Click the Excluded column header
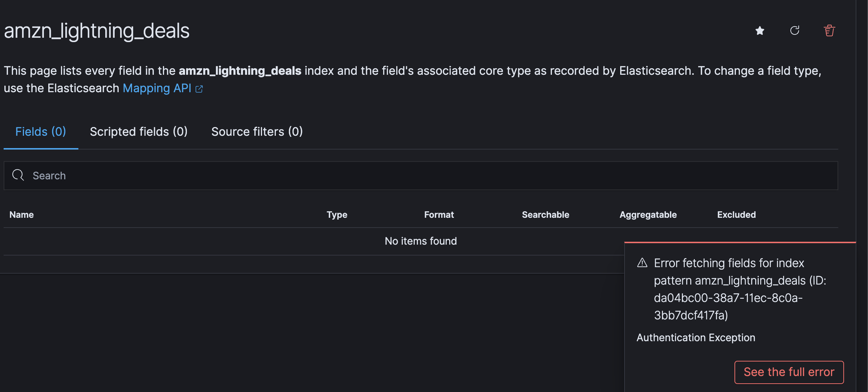Viewport: 868px width, 392px height. pyautogui.click(x=736, y=215)
